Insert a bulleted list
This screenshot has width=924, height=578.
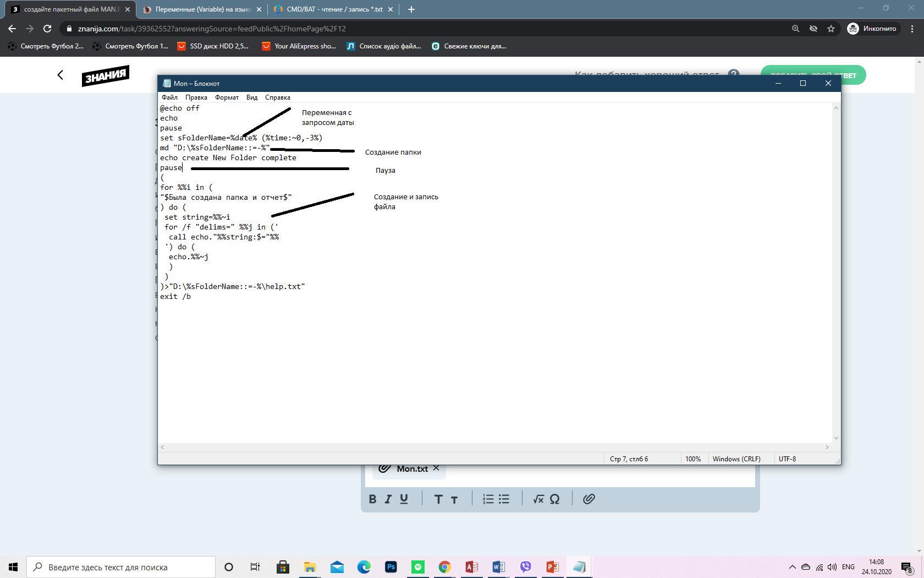pos(504,499)
